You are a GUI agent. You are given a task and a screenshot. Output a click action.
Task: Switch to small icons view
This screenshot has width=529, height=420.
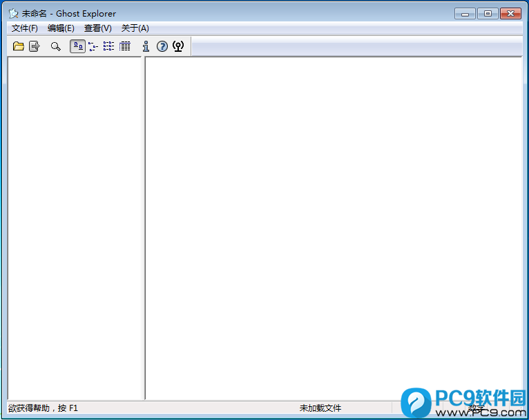click(93, 46)
